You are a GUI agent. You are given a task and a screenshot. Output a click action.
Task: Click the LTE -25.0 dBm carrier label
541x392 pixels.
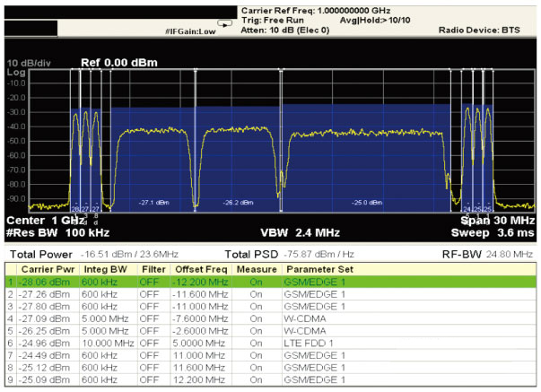(365, 203)
